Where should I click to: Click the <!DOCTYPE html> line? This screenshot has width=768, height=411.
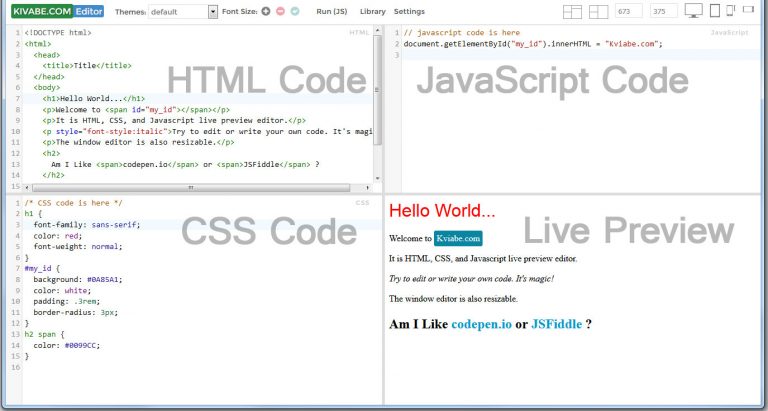58,33
